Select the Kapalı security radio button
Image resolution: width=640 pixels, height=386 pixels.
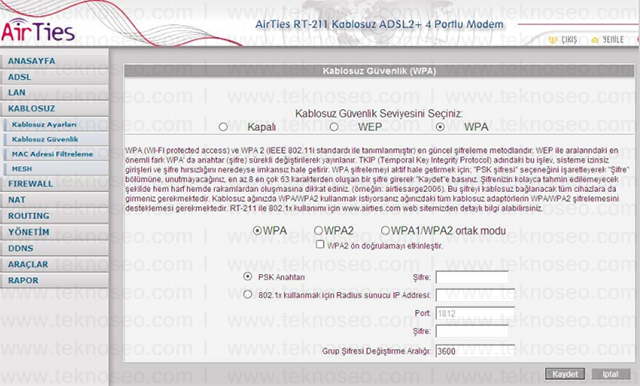coord(223,127)
